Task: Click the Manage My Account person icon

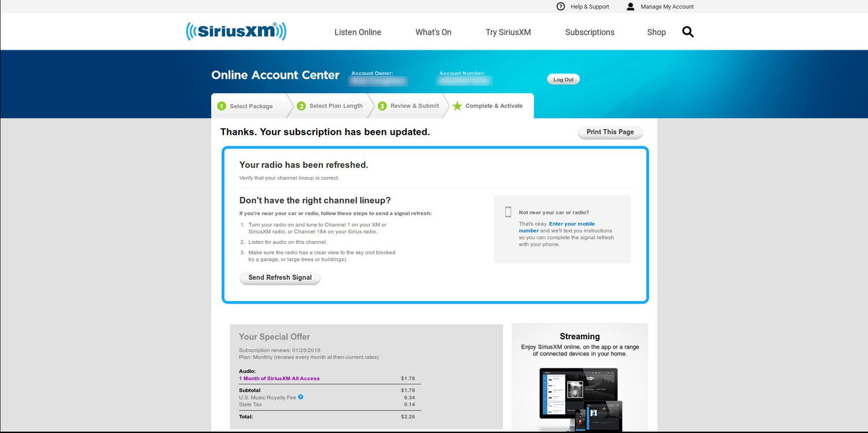Action: [631, 6]
